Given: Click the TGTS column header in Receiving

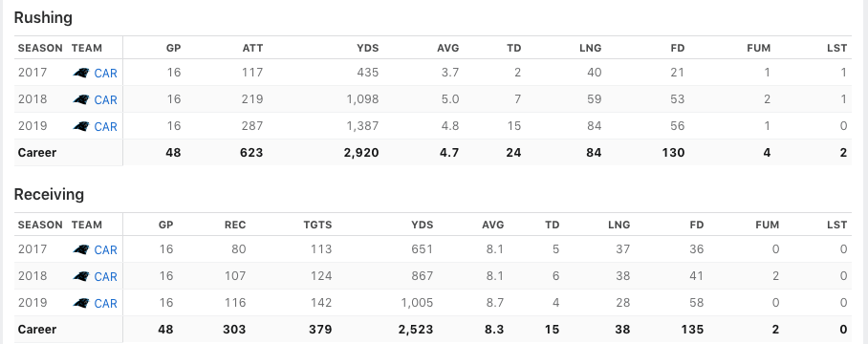Looking at the screenshot, I should pos(317,226).
